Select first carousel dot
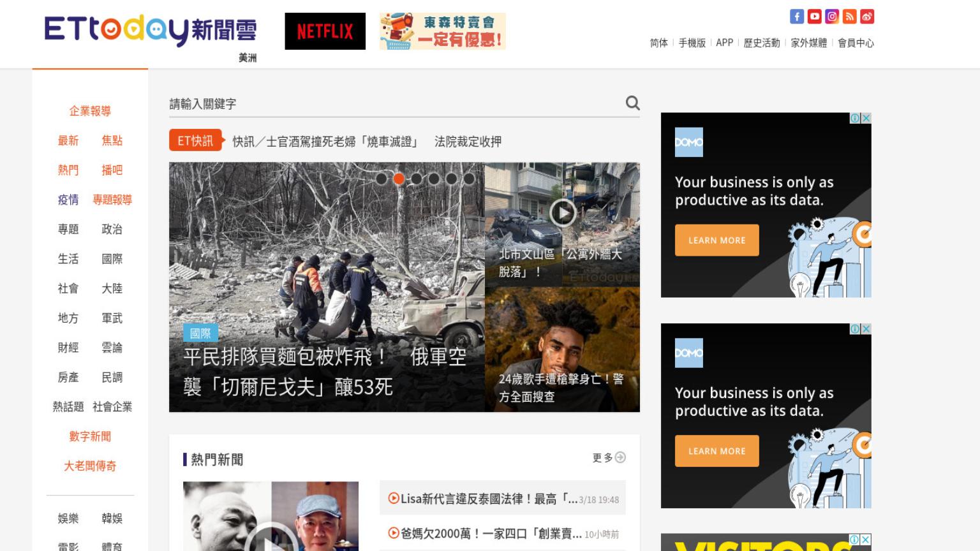980x551 pixels. click(x=382, y=179)
